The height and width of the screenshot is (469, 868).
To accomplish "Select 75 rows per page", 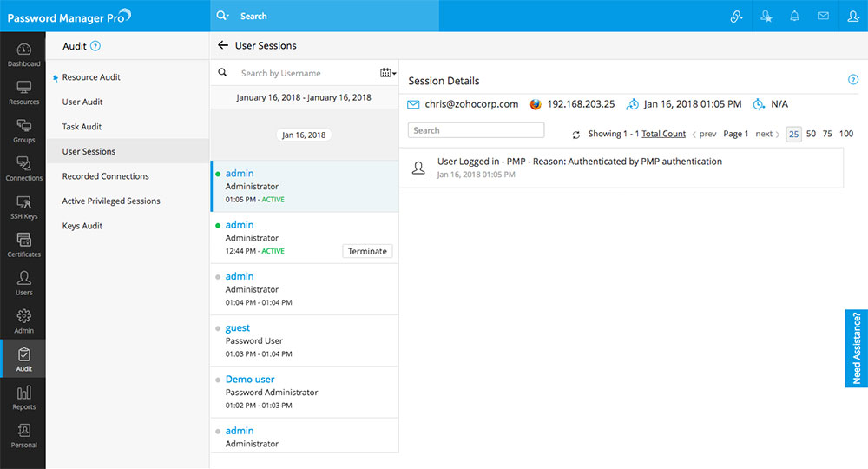I will click(827, 134).
